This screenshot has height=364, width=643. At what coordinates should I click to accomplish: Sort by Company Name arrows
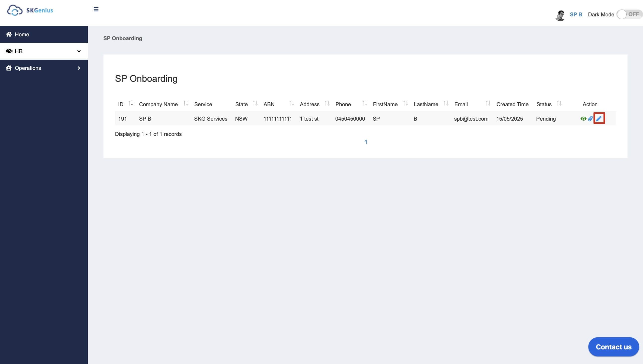pos(186,103)
